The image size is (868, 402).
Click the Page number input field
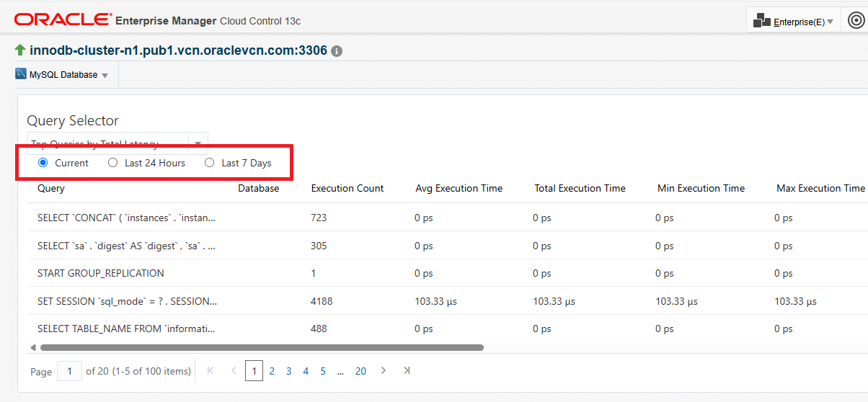coord(69,371)
